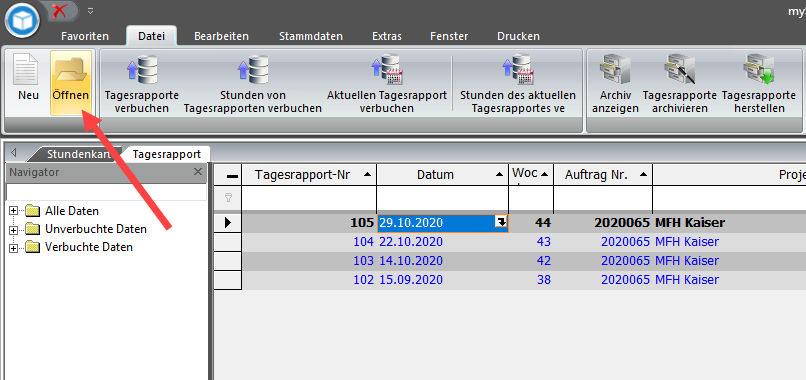Click Tagesrapporte archivieren icon
This screenshot has width=806, height=380.
coord(680,69)
